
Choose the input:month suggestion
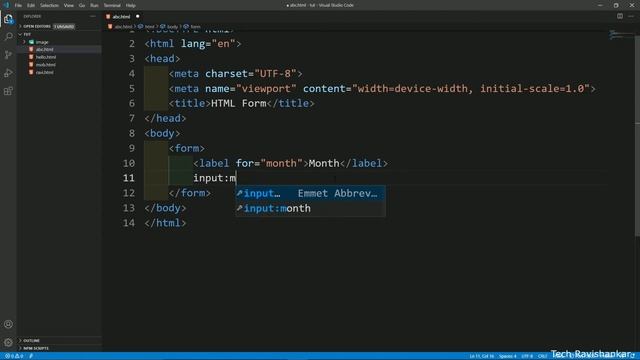click(x=311, y=209)
